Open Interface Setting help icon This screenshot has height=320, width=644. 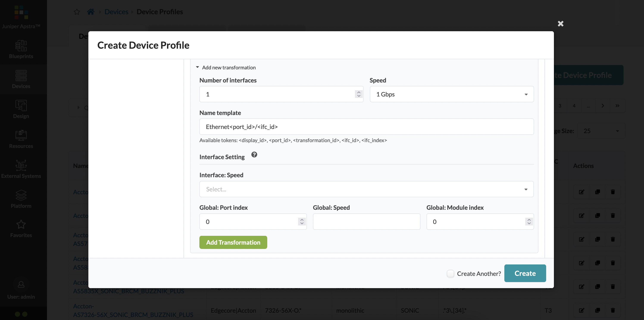tap(254, 155)
